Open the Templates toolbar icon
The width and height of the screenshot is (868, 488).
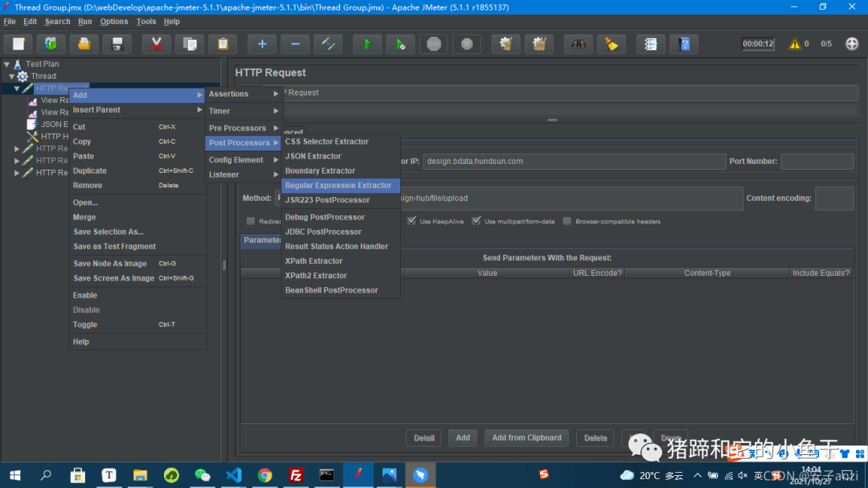51,43
